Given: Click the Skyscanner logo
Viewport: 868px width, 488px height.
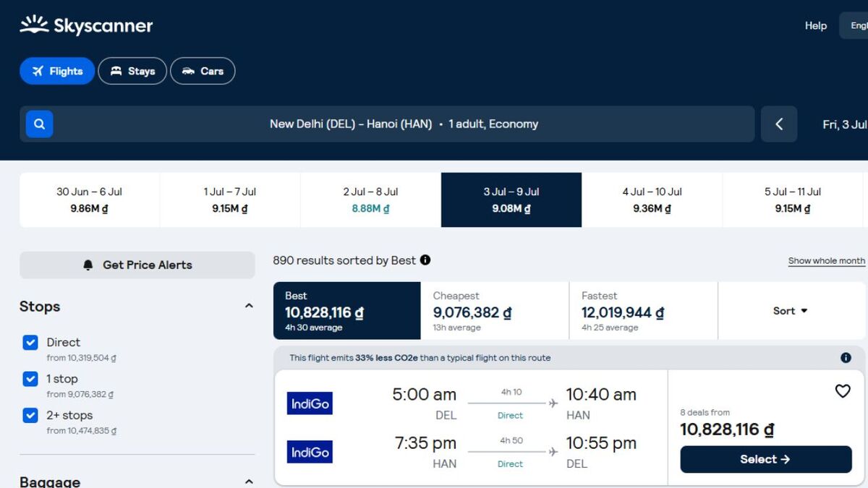Looking at the screenshot, I should 86,25.
